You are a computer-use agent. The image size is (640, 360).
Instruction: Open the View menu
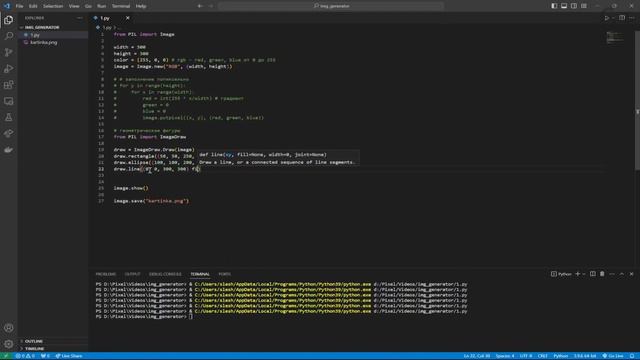click(x=74, y=6)
